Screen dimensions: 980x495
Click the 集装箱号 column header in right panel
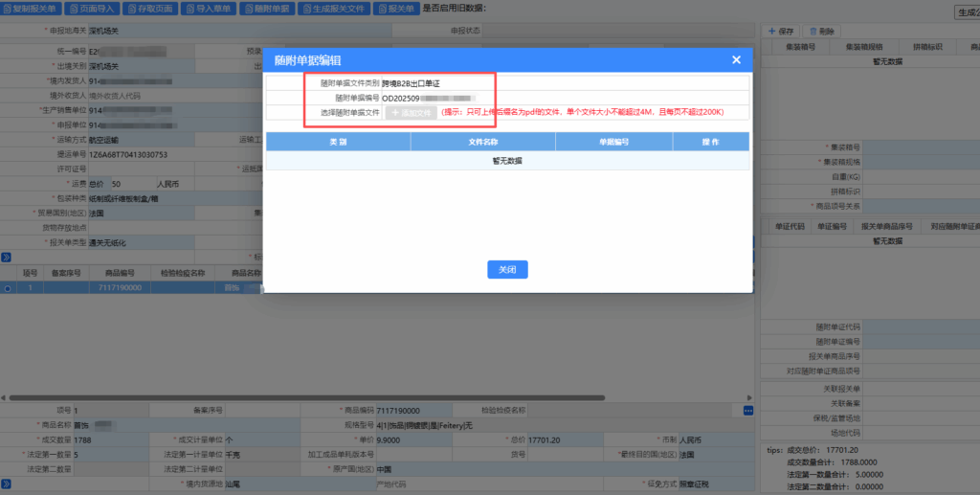(801, 47)
